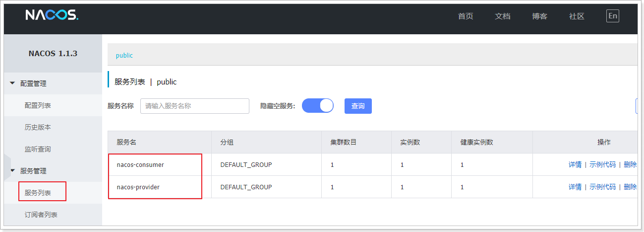
Task: Open 服务列表 in the sidebar
Action: click(38, 193)
